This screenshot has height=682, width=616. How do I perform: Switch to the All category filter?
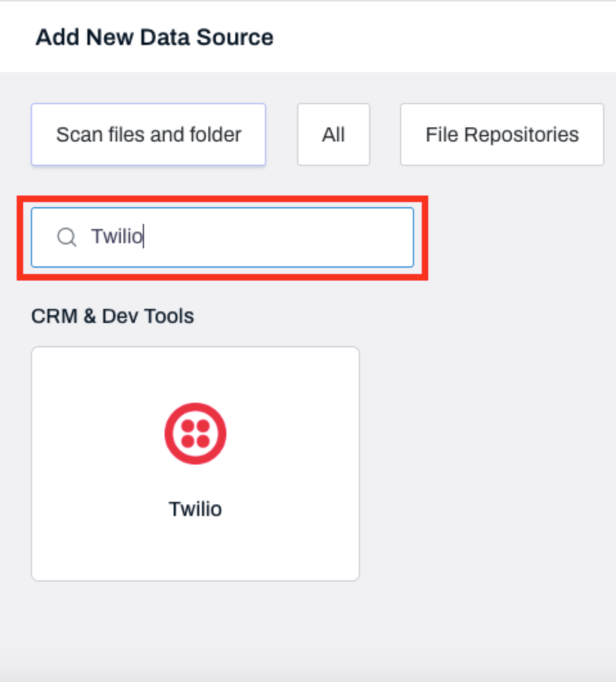click(x=333, y=134)
